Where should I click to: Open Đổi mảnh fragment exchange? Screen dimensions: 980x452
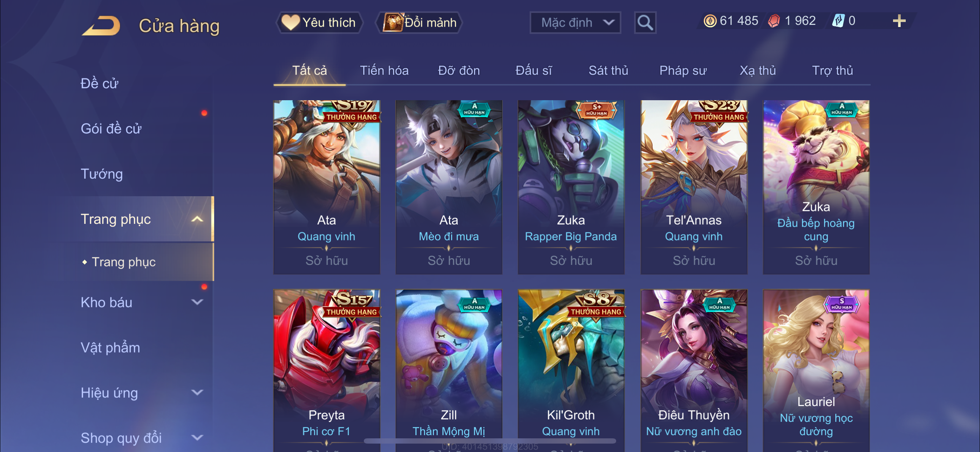click(419, 22)
